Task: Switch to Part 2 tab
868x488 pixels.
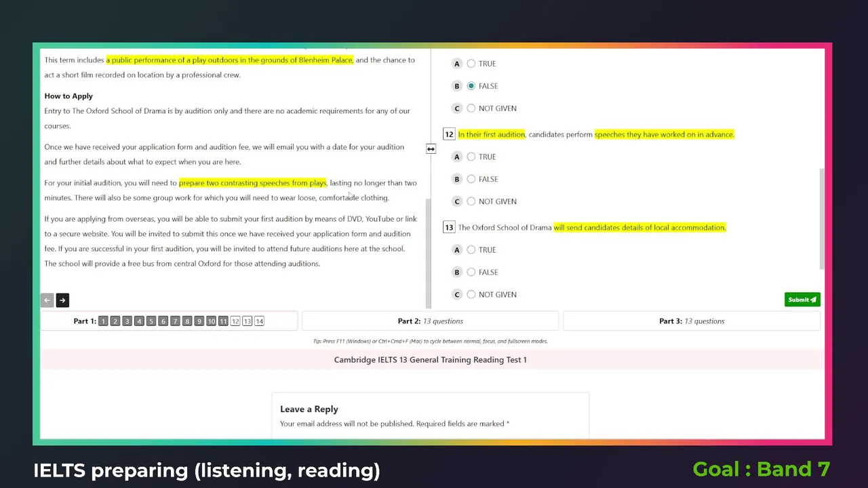Action: (430, 321)
